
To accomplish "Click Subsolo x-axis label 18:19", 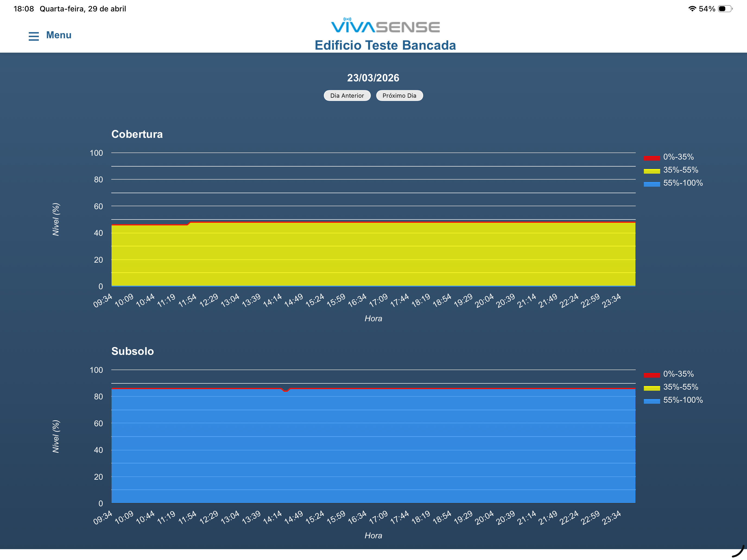I will coord(421,517).
